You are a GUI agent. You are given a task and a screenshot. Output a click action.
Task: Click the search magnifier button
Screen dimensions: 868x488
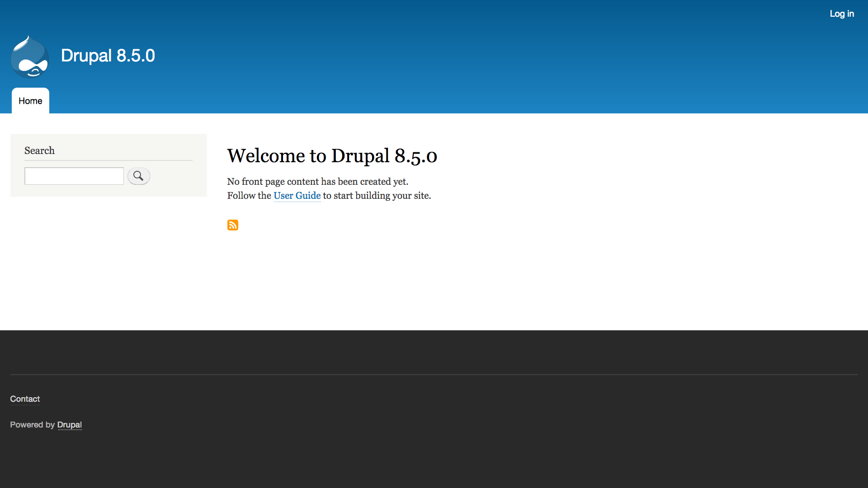point(138,176)
